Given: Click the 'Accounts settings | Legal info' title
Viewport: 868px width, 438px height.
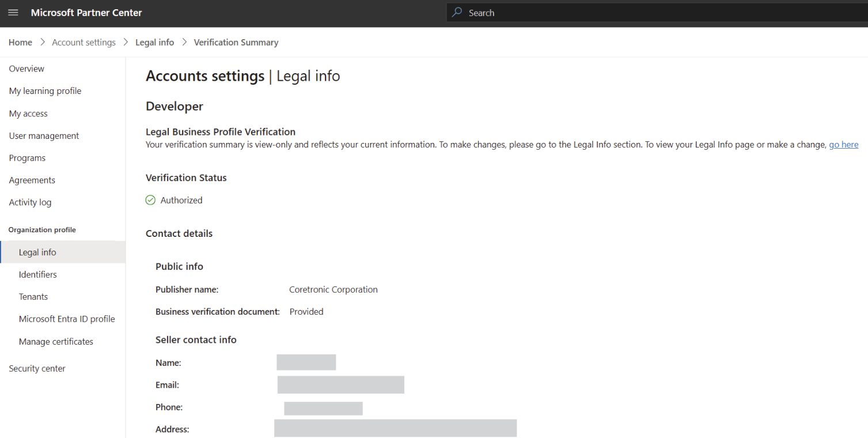Looking at the screenshot, I should [x=243, y=76].
